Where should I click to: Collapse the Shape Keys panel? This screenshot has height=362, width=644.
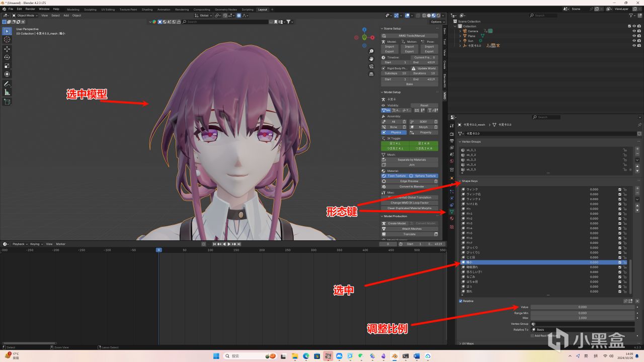click(x=460, y=181)
